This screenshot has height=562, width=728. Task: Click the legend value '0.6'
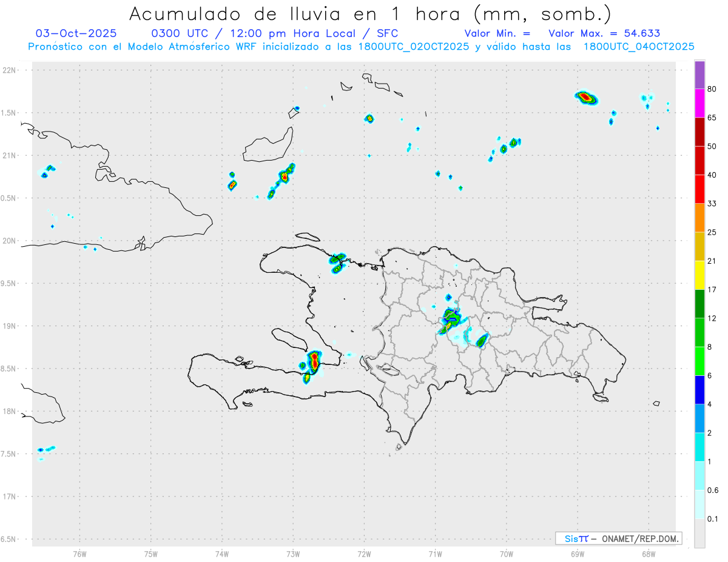713,490
